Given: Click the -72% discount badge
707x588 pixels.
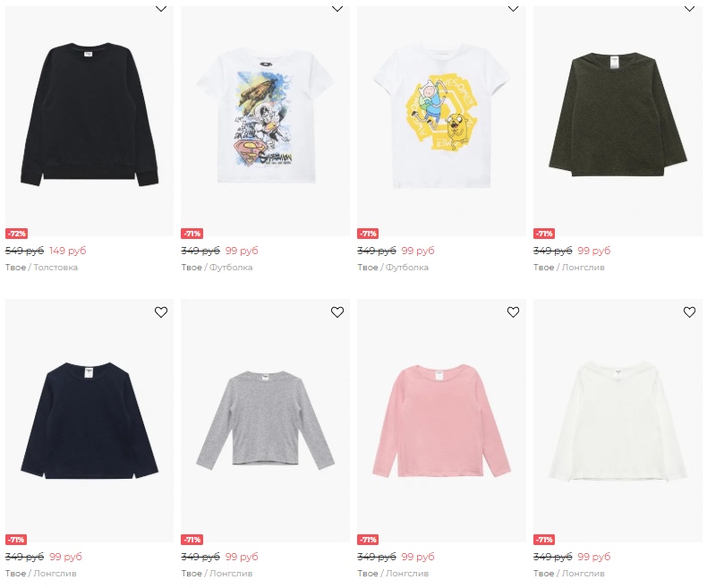Looking at the screenshot, I should point(17,234).
